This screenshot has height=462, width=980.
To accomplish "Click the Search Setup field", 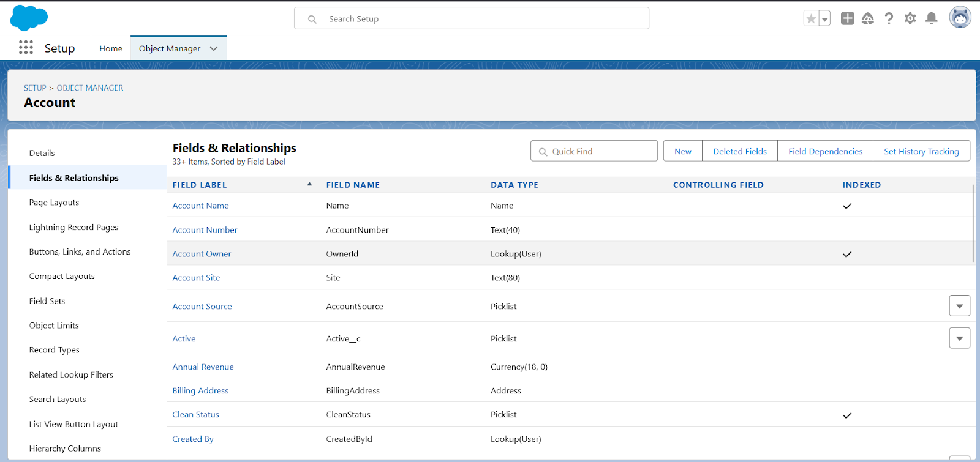I will tap(472, 18).
